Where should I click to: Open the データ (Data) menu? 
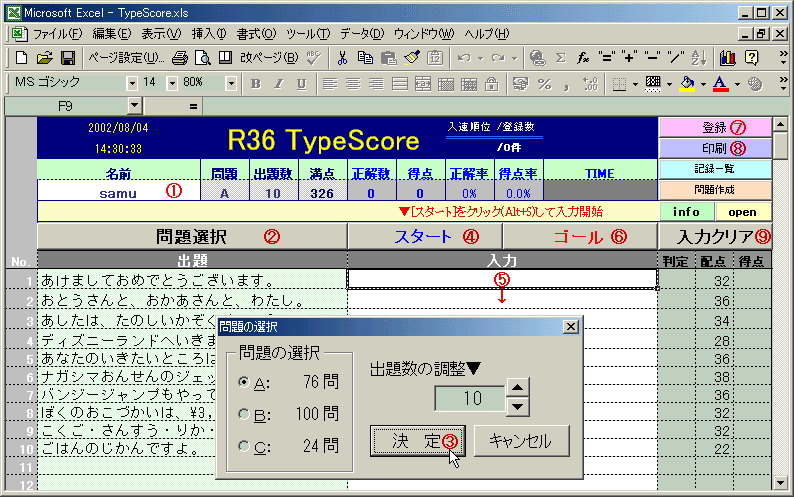[361, 33]
